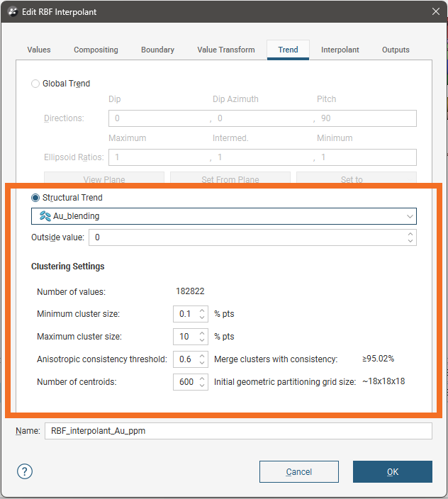Open the Value Transform tab
The image size is (448, 499).
[x=225, y=50]
